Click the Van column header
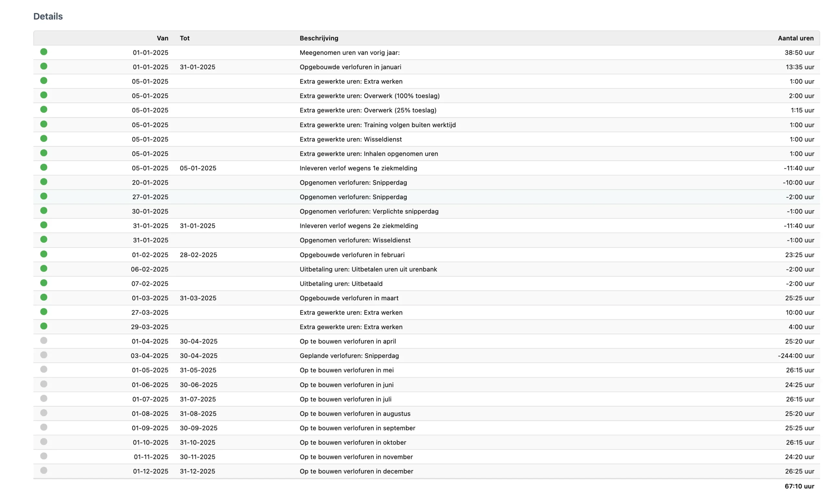 (x=162, y=38)
